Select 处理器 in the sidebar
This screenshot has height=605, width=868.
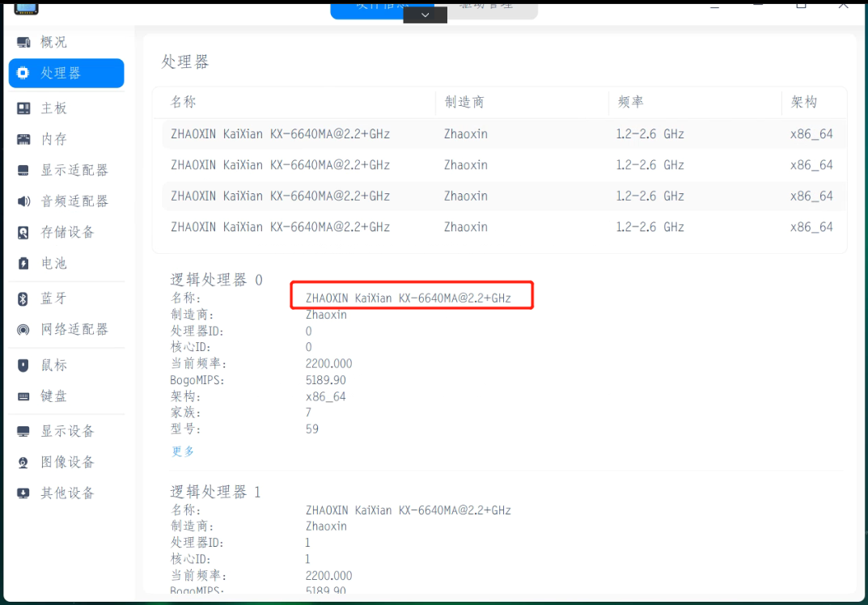click(66, 73)
